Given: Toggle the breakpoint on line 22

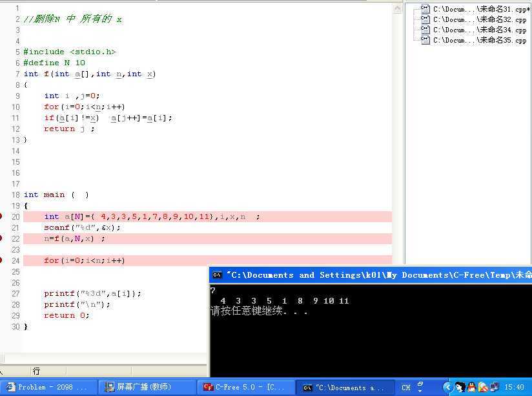Looking at the screenshot, I should tap(1, 238).
